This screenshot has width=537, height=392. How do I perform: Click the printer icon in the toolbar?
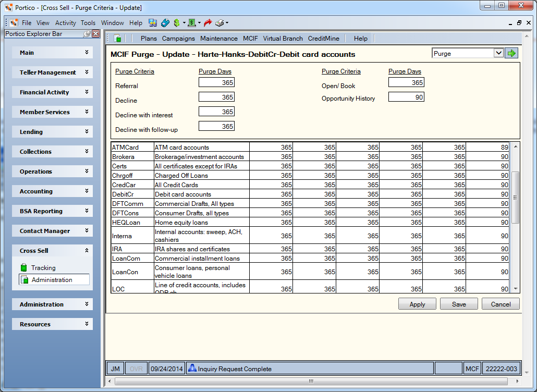(219, 23)
